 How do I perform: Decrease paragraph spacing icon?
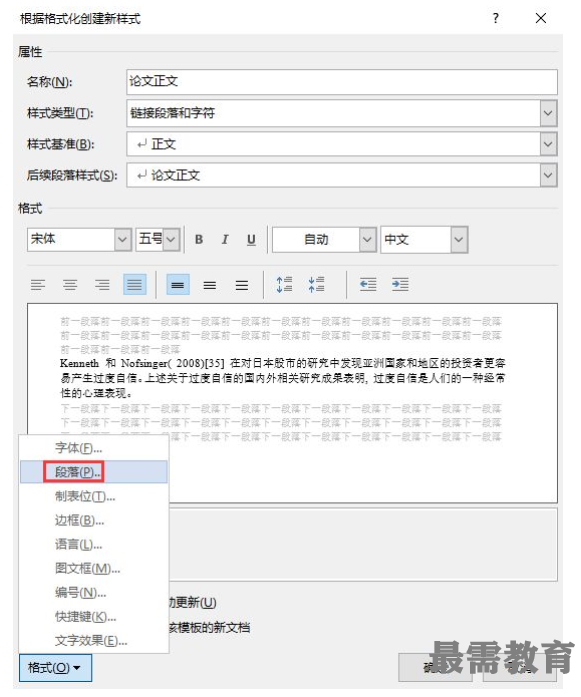coord(317,284)
